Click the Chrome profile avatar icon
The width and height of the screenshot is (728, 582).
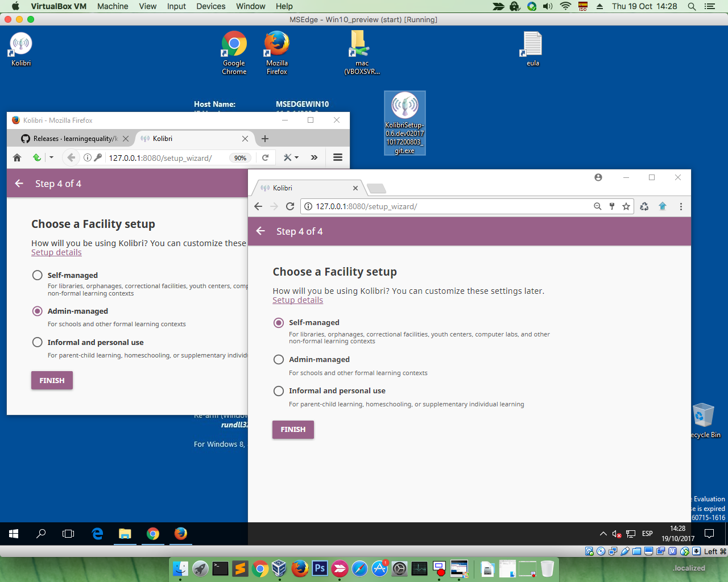(x=598, y=177)
